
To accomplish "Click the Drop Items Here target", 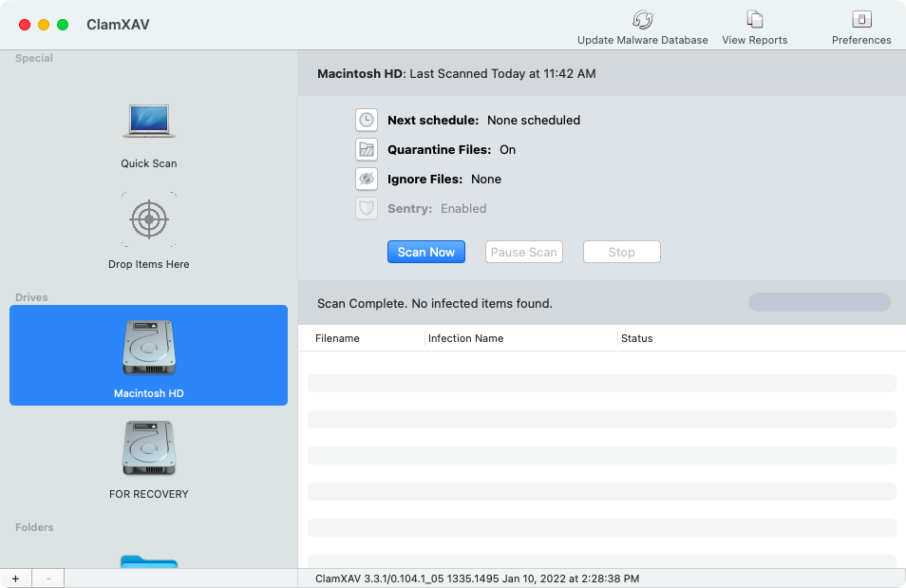I will 149,220.
